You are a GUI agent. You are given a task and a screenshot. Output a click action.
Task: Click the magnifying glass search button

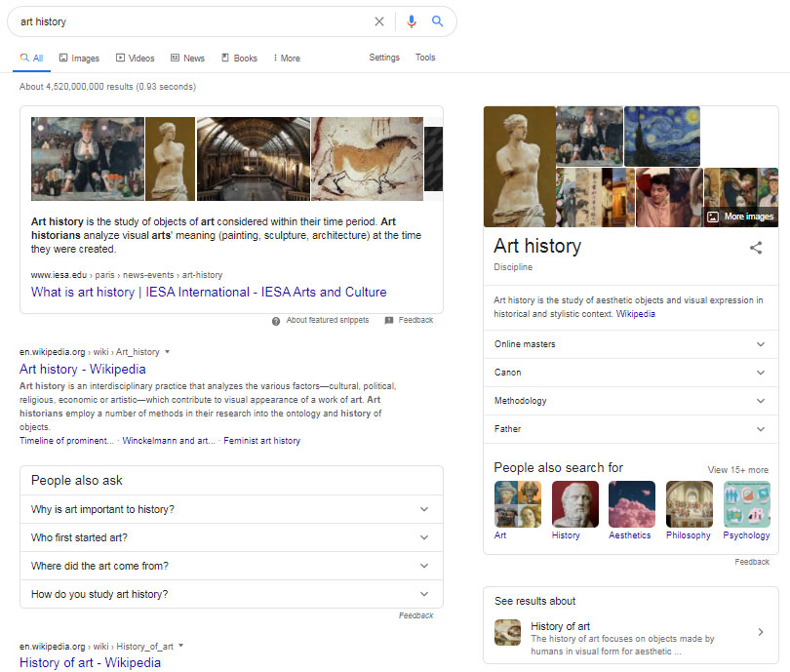[x=438, y=21]
